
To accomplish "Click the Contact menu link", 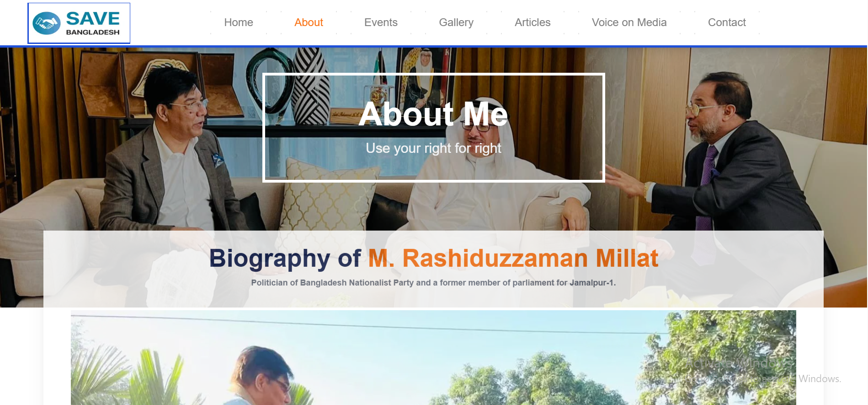I will pos(727,22).
